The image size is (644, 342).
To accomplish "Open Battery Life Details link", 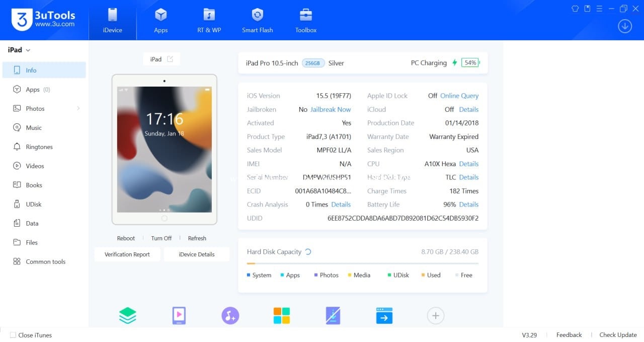I will 468,204.
